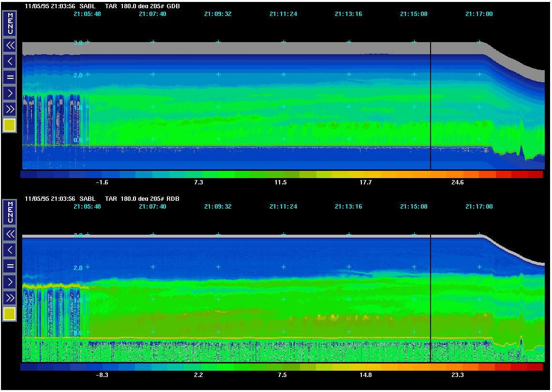Toggle the yellow square in the RDB panel
This screenshot has width=552, height=392.
click(10, 314)
